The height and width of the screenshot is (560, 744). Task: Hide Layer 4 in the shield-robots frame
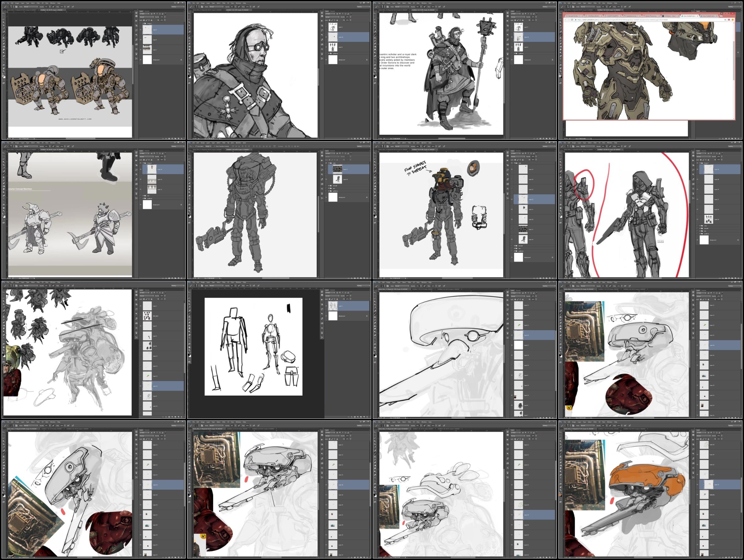tap(141, 40)
